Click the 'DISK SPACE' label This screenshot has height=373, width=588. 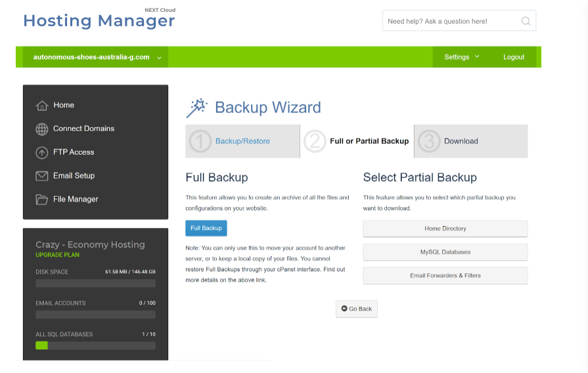coord(52,272)
